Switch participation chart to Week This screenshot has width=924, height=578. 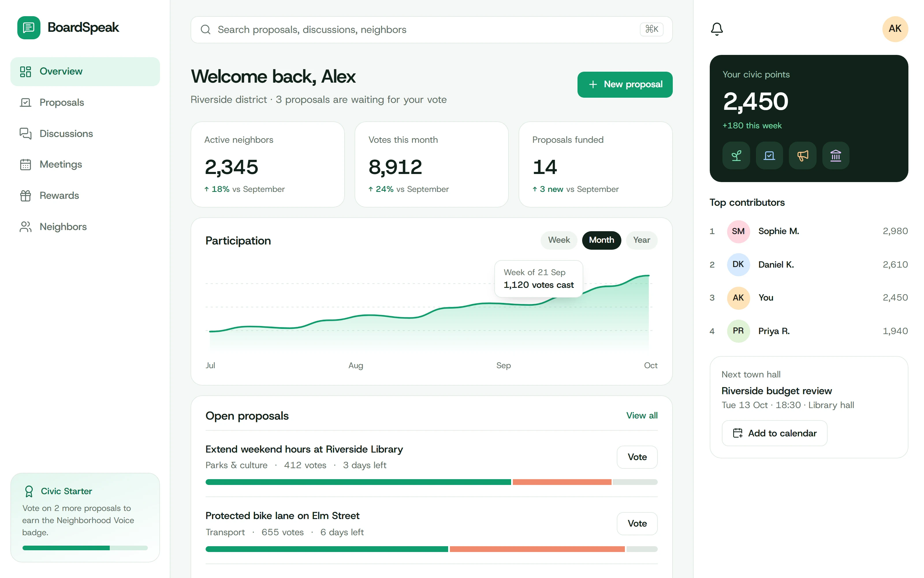pos(559,240)
